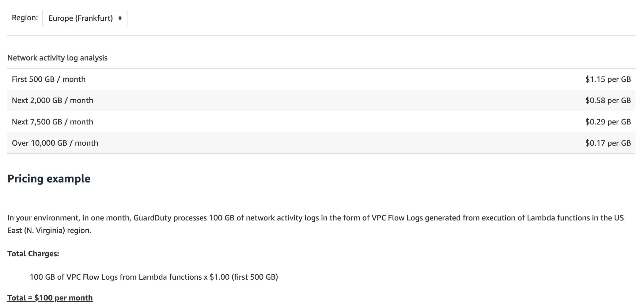Click the "Total Charges:" bold label
Screen dimensions: 644x306
(33, 254)
